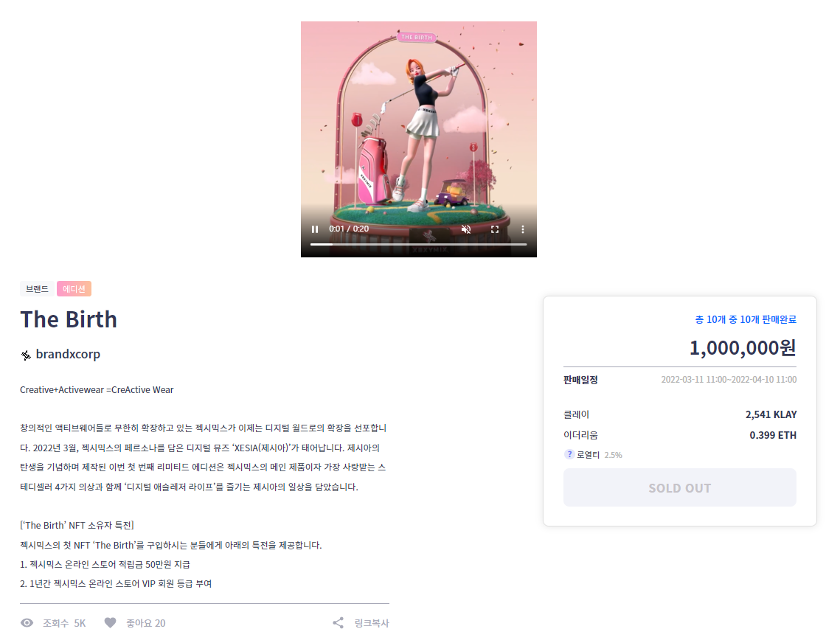Image resolution: width=840 pixels, height=643 pixels.
Task: Copy link via 링크복사 text
Action: click(372, 623)
